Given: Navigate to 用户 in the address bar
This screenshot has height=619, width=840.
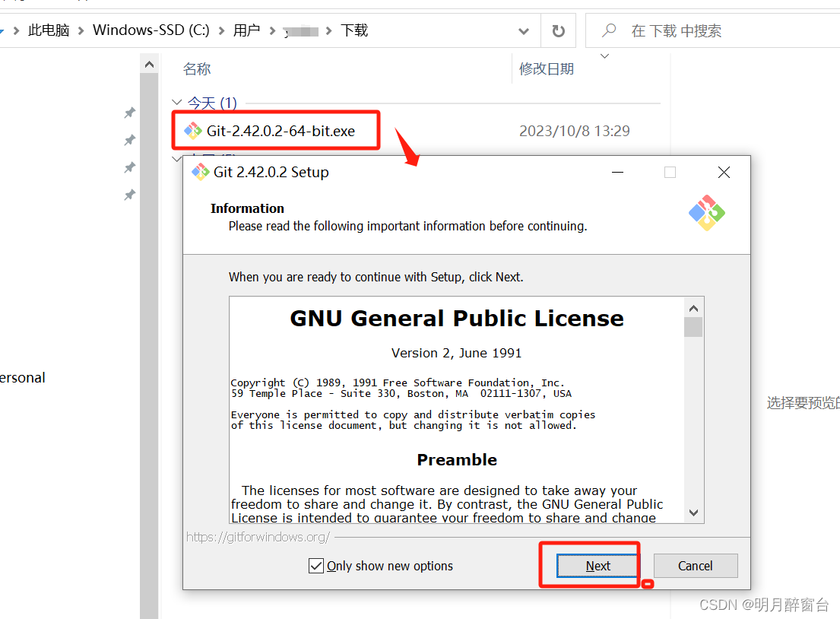Looking at the screenshot, I should (246, 30).
